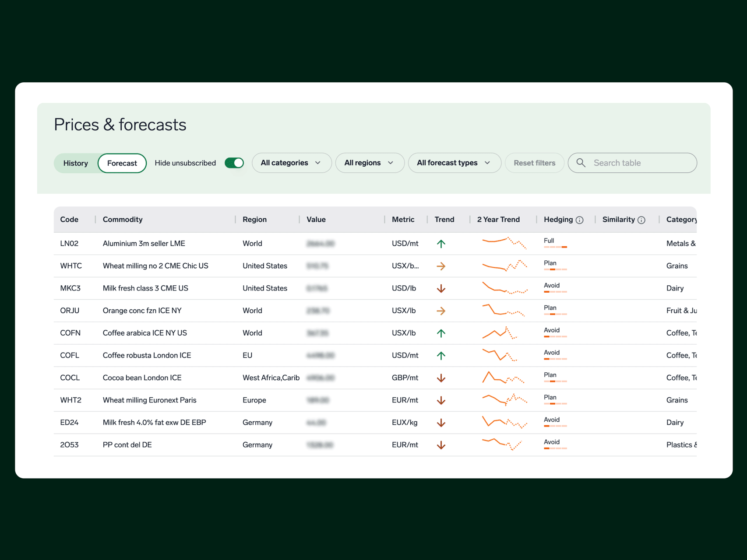747x560 pixels.
Task: Expand the All categories dropdown
Action: pyautogui.click(x=291, y=163)
